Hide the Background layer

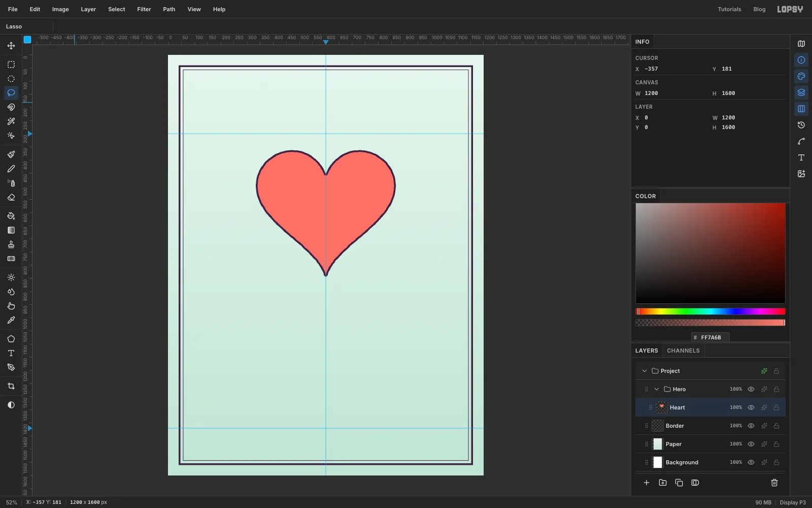click(751, 462)
